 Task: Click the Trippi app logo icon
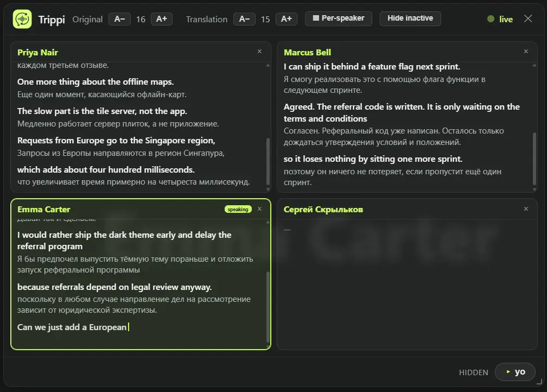(x=22, y=19)
